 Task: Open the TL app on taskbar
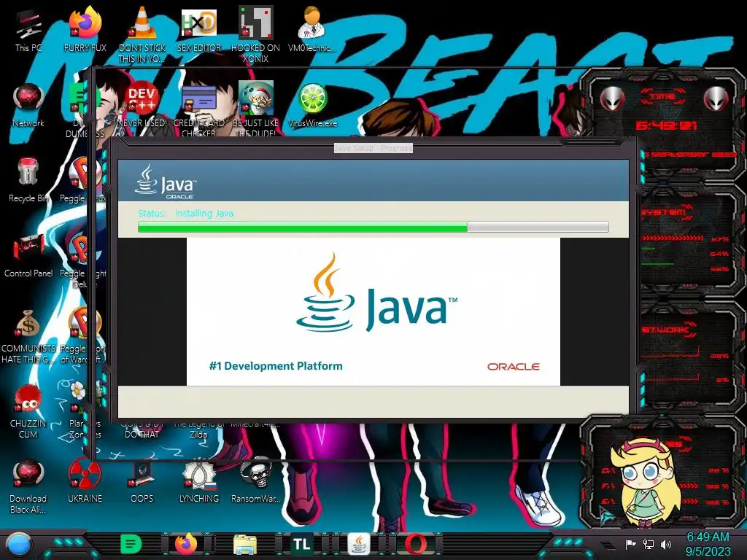pos(301,544)
